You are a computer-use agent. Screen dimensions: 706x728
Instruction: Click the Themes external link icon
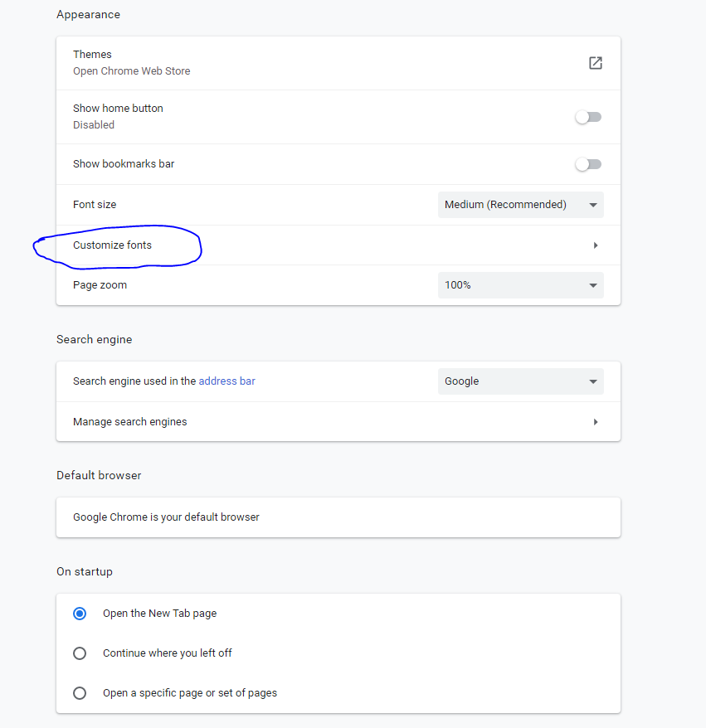point(595,63)
